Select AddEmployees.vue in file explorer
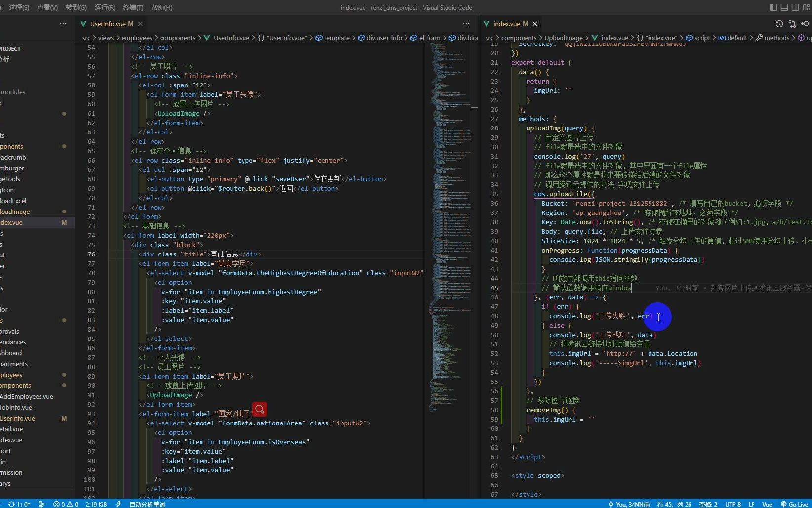This screenshot has height=508, width=812. click(x=27, y=396)
